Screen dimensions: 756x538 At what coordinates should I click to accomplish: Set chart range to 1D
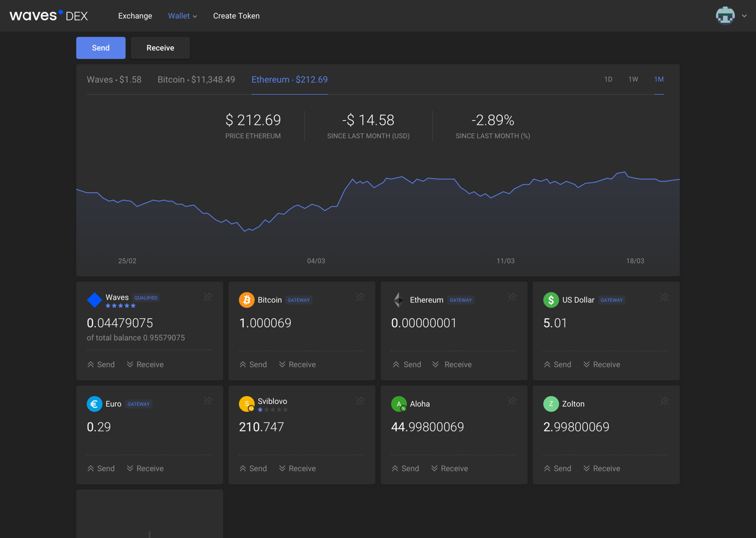tap(608, 79)
